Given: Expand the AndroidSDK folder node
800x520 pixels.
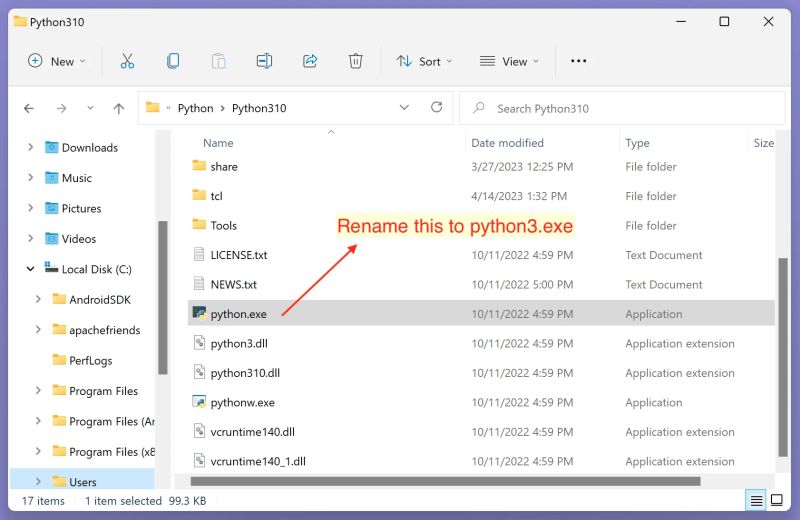Looking at the screenshot, I should tap(38, 299).
